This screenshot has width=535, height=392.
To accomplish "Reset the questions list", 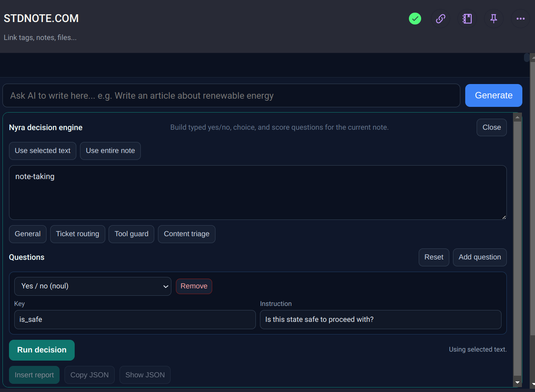I will [434, 257].
